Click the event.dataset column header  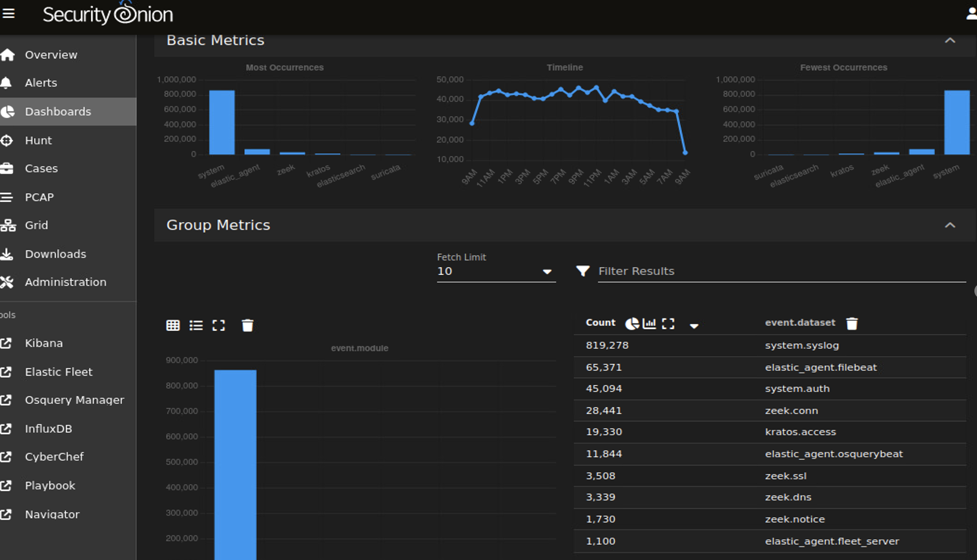(x=800, y=323)
